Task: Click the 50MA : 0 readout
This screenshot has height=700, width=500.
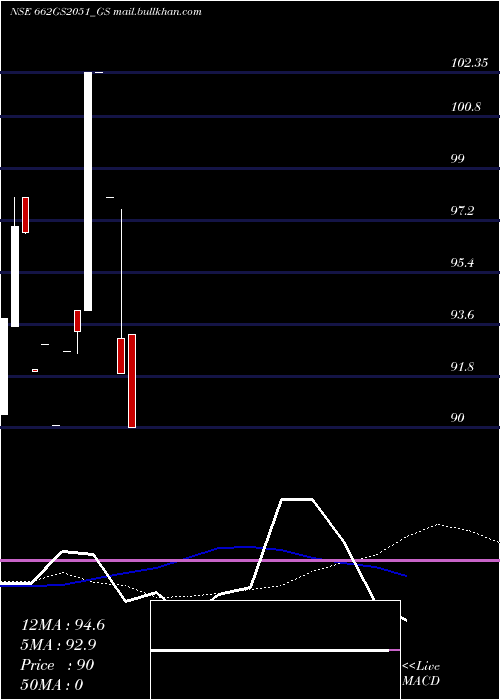Action: tap(52, 685)
